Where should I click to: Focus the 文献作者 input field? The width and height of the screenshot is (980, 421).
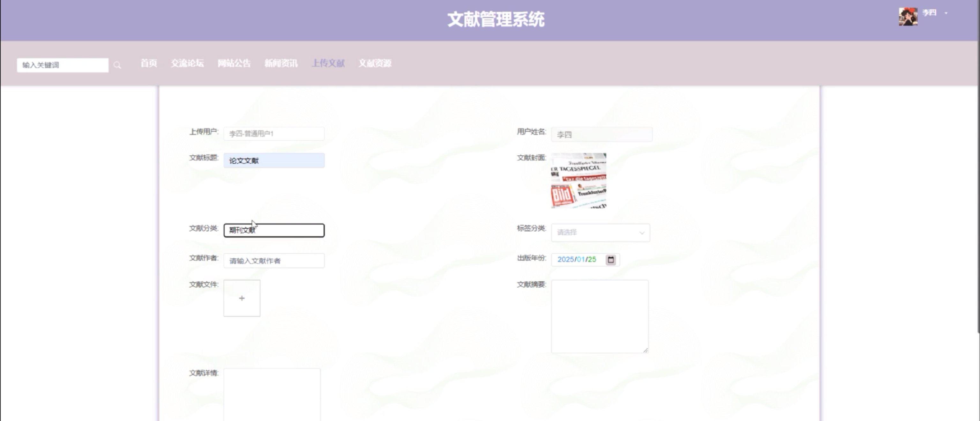[274, 261]
